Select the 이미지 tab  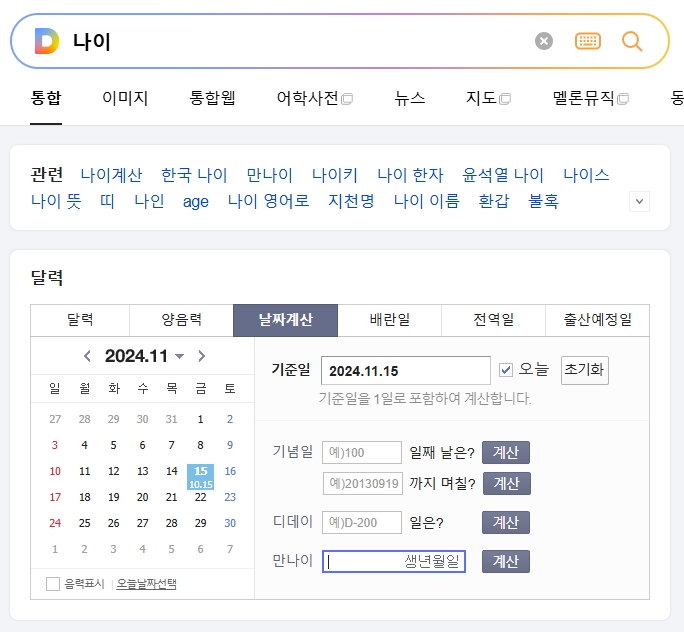click(125, 98)
